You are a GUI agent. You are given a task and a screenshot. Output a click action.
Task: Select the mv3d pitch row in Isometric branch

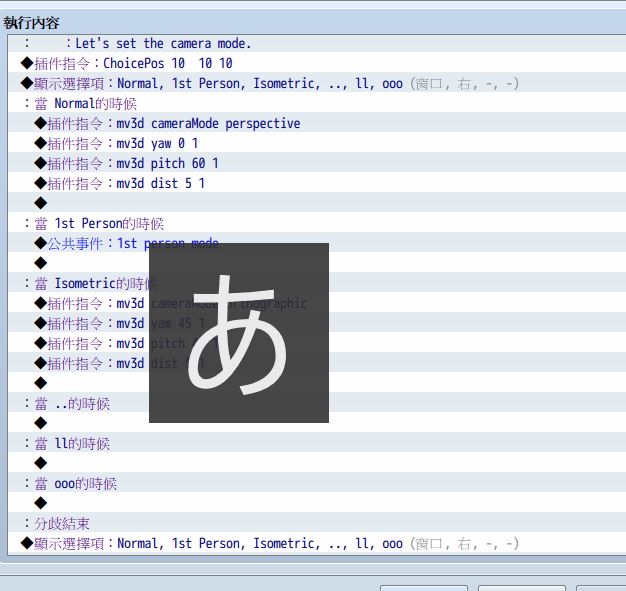click(x=317, y=343)
